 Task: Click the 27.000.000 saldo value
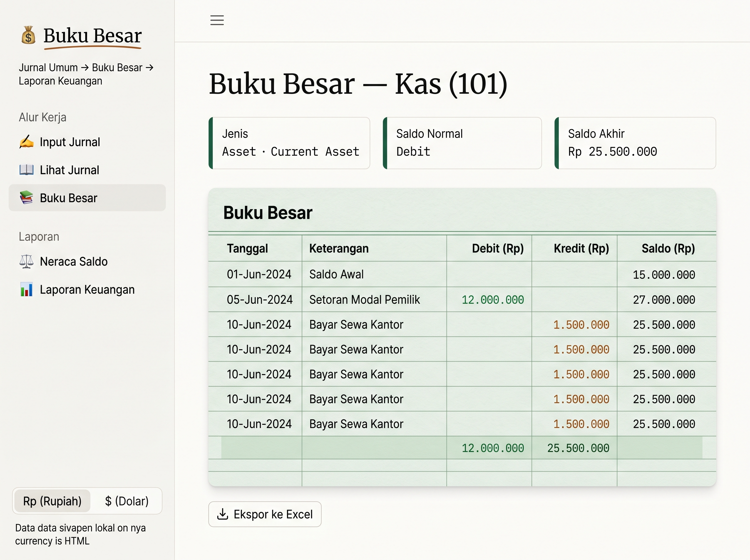click(x=664, y=300)
